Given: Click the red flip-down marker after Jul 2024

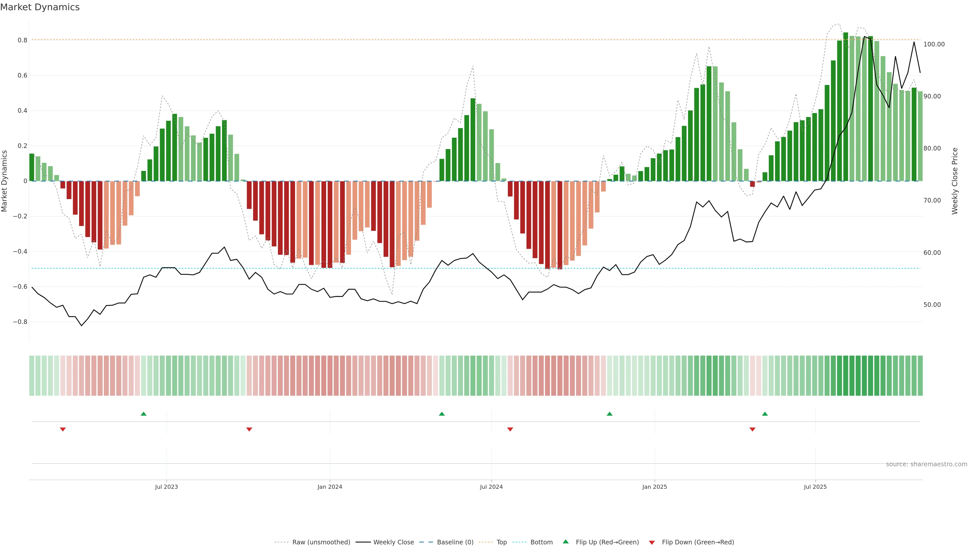Looking at the screenshot, I should click(510, 429).
